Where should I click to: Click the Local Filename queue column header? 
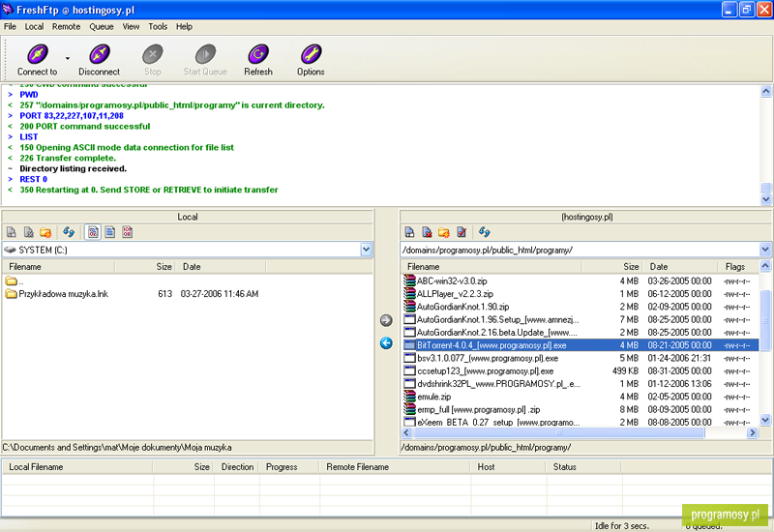point(77,467)
